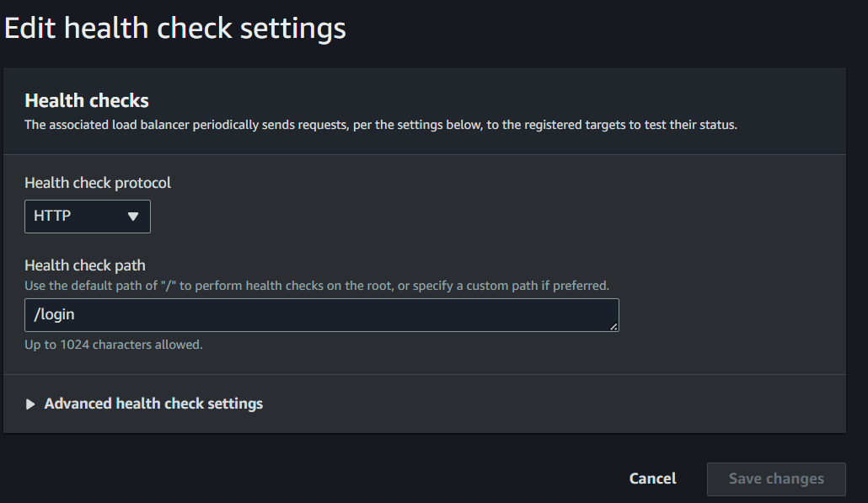Select the health check path input field

tap(320, 314)
